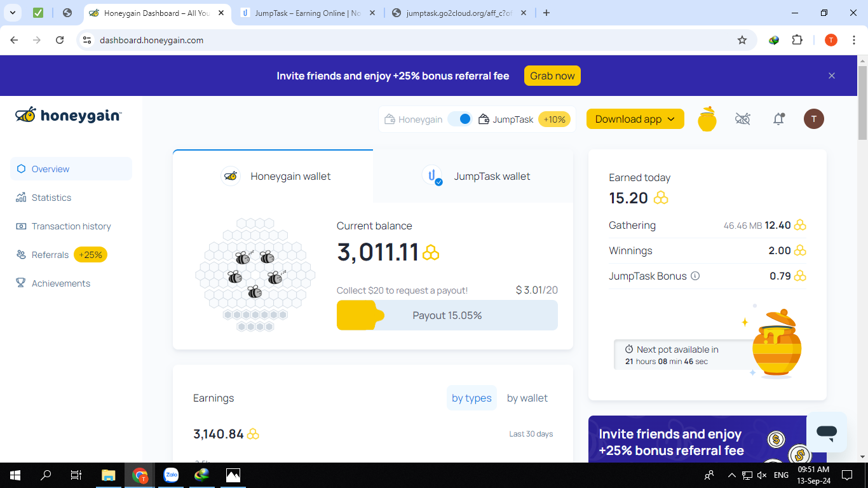
Task: Click the Last 30 days label
Action: tap(531, 434)
